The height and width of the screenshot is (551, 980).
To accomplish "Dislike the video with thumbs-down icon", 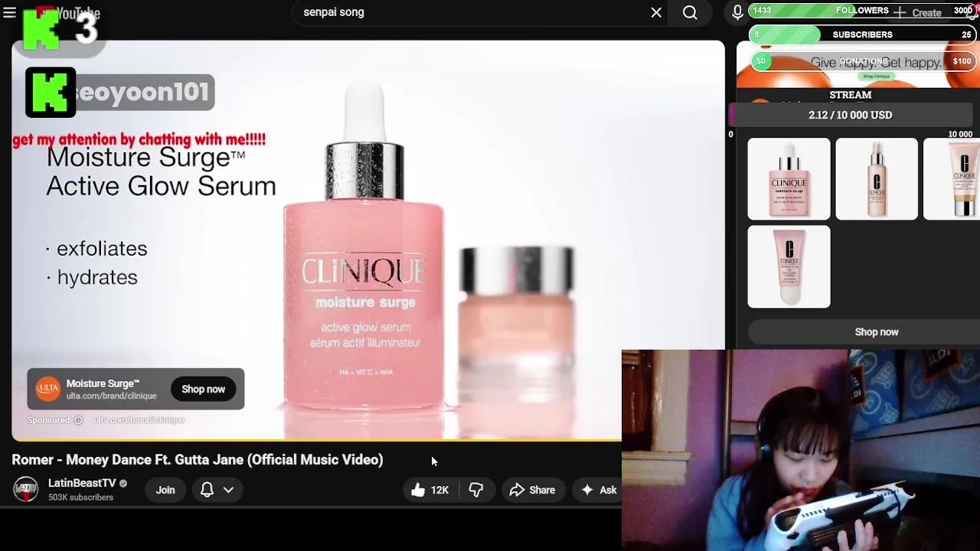I will point(476,490).
